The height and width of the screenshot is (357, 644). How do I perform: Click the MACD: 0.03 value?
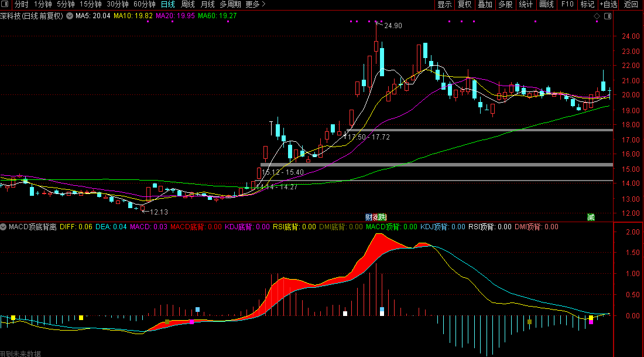coord(149,227)
